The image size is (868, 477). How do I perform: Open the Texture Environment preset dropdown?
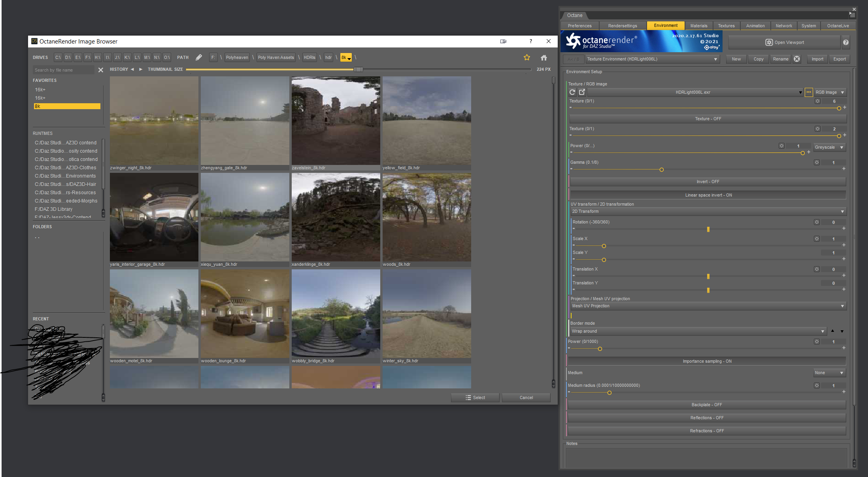[652, 59]
